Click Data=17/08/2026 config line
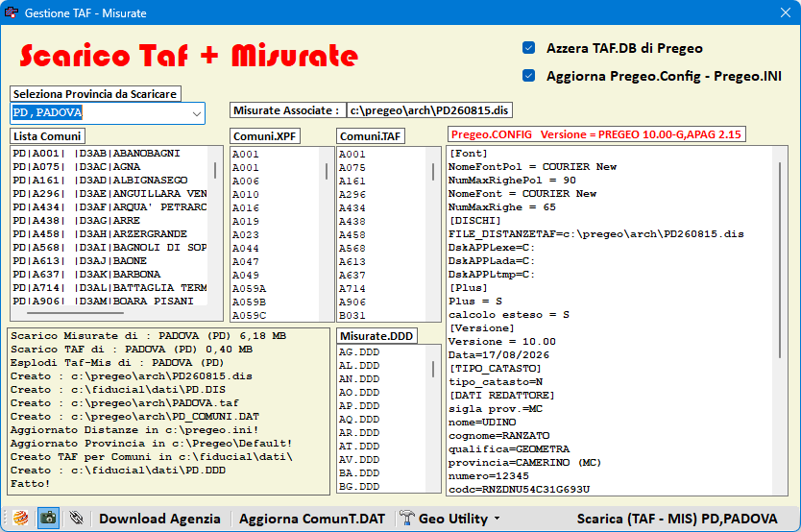This screenshot has height=532, width=801. point(499,355)
